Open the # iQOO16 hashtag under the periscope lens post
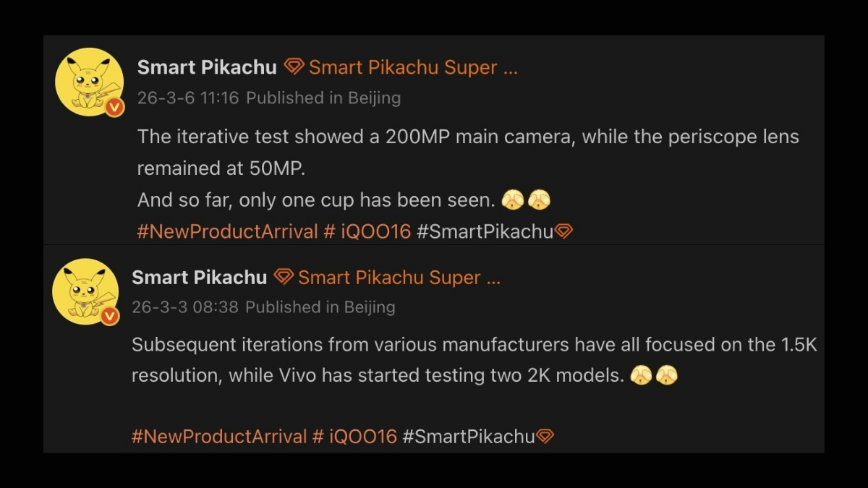This screenshot has height=488, width=868. tap(367, 231)
